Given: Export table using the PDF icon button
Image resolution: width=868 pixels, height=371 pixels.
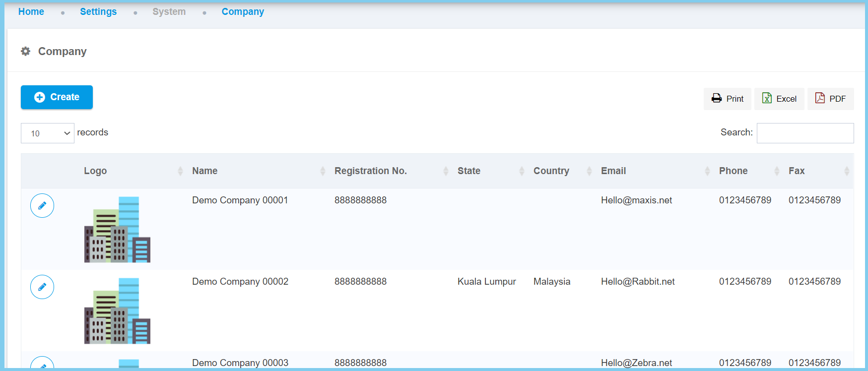Looking at the screenshot, I should [830, 99].
